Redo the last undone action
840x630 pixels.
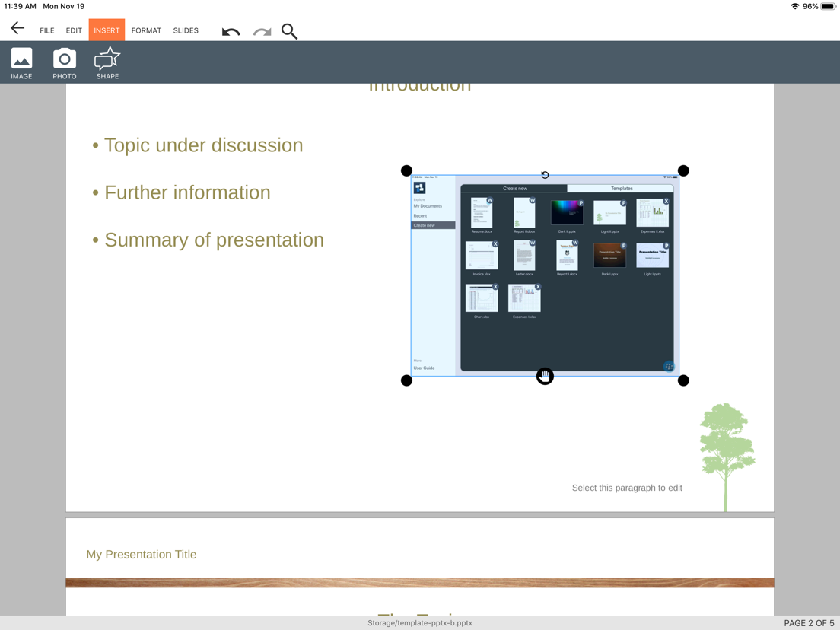click(x=262, y=32)
